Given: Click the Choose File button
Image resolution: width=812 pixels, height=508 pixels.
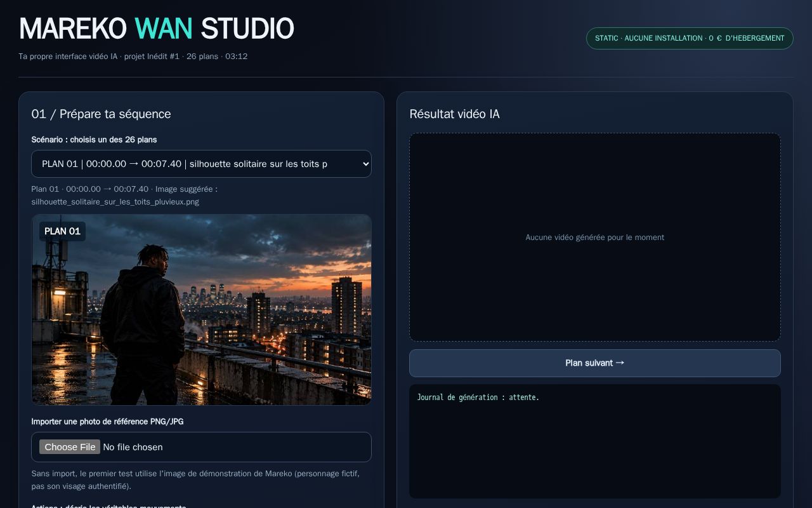Looking at the screenshot, I should tap(70, 447).
